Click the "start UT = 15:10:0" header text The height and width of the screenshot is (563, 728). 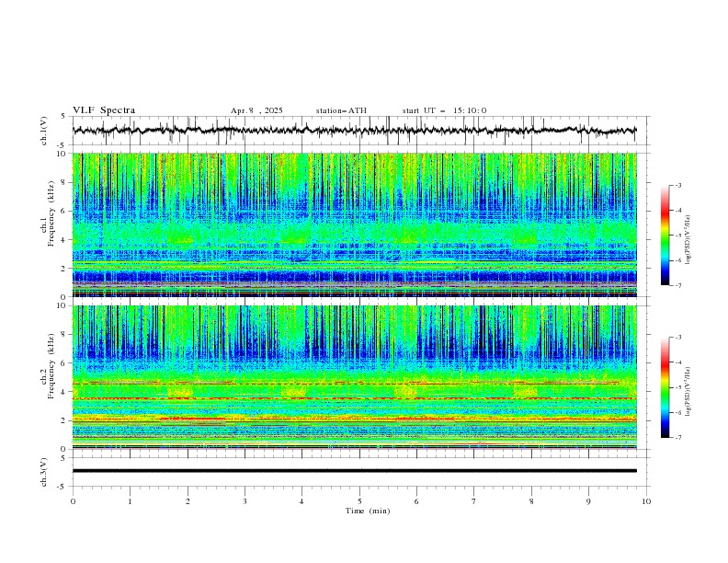(444, 110)
